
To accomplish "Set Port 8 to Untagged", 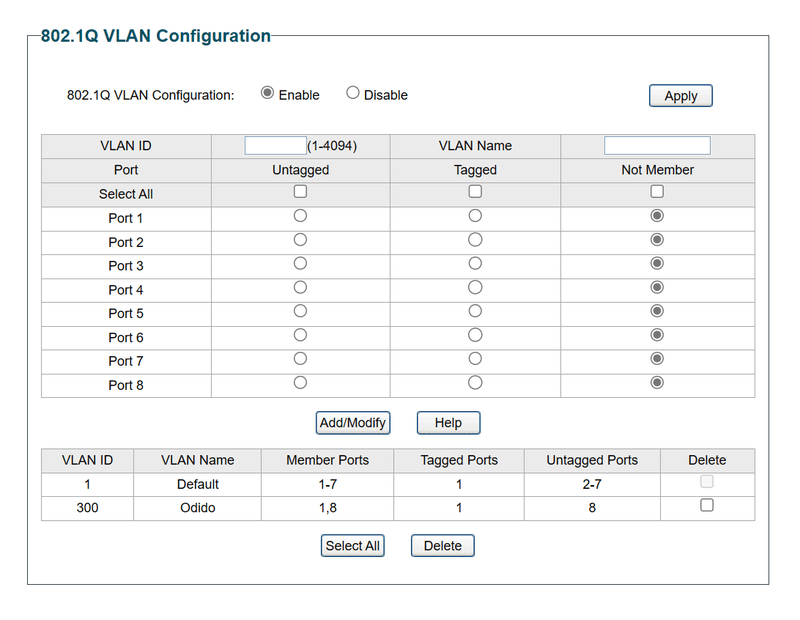I will [300, 383].
